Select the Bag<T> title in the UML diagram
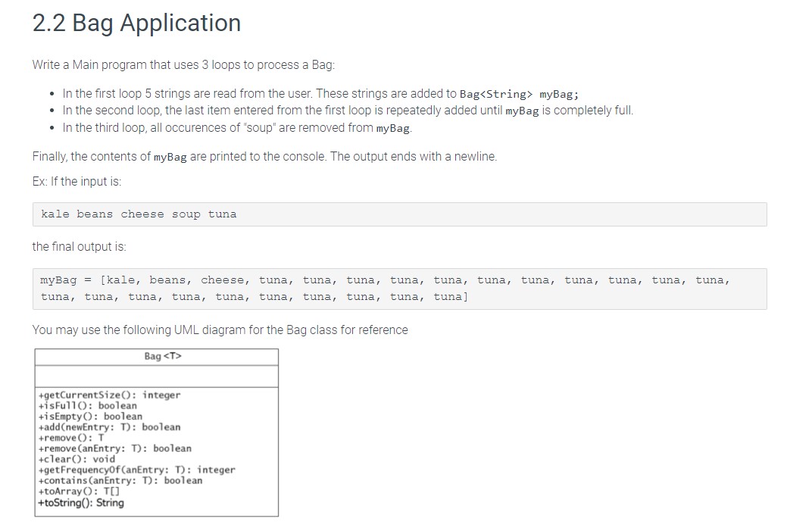The height and width of the screenshot is (528, 812). pyautogui.click(x=155, y=356)
